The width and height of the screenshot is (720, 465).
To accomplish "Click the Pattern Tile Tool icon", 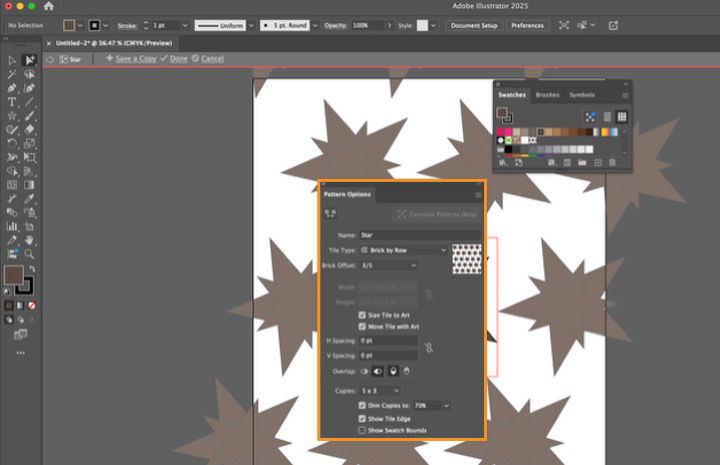I will (330, 213).
